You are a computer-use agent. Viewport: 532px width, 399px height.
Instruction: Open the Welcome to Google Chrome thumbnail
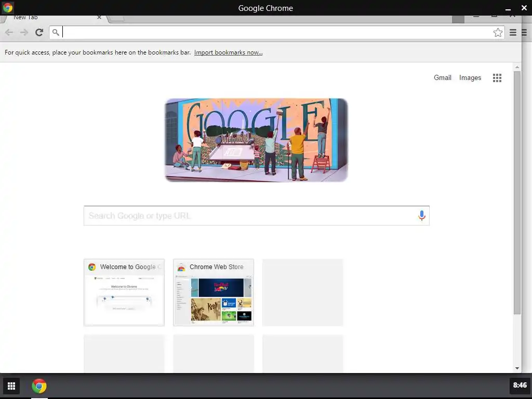[124, 292]
